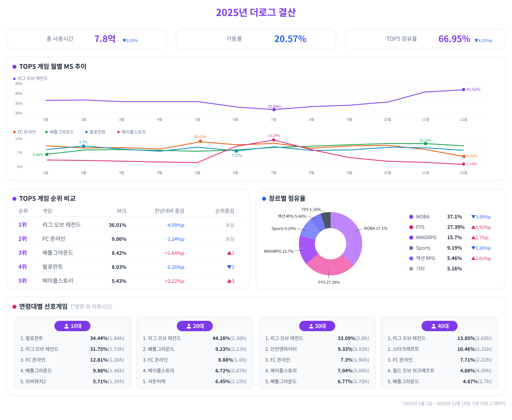Click the person icon in the 40대 badge

click(434, 326)
